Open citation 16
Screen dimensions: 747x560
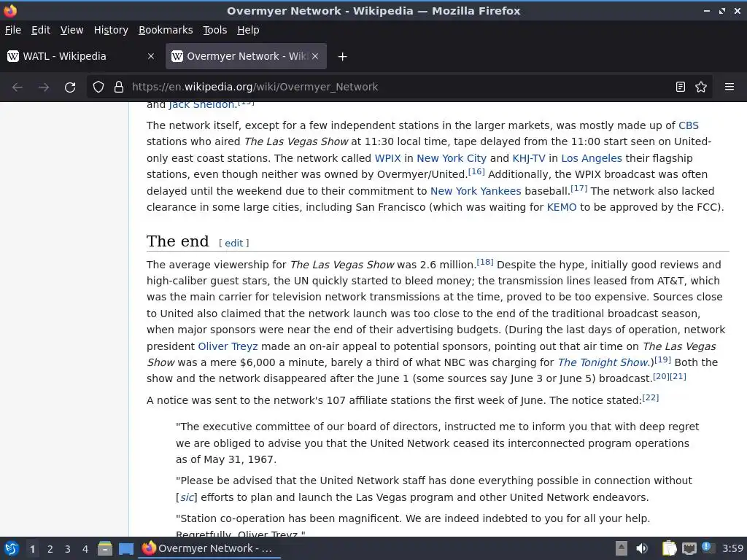pos(476,172)
